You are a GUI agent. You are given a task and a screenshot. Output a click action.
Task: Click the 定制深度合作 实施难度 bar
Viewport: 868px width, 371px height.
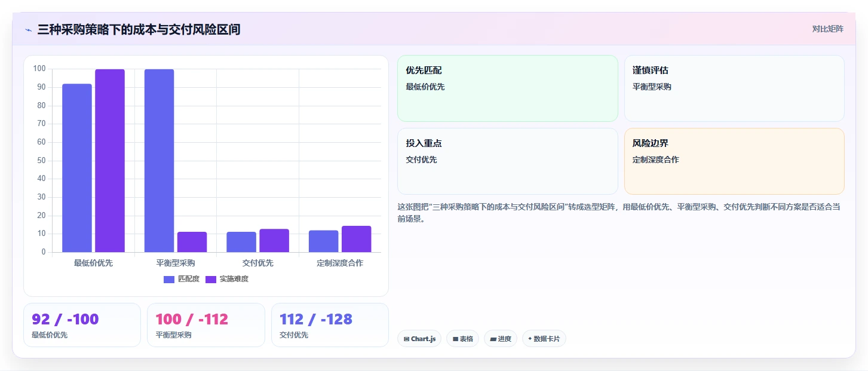point(357,239)
